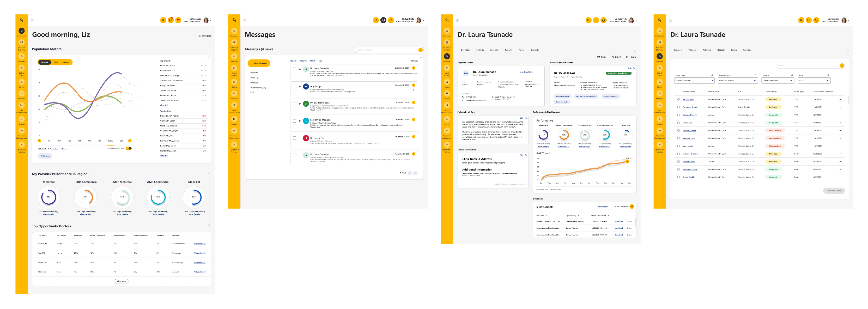Image resolution: width=868 pixels, height=309 pixels.
Task: Click Print icon on Overview profile
Action: coord(598,57)
